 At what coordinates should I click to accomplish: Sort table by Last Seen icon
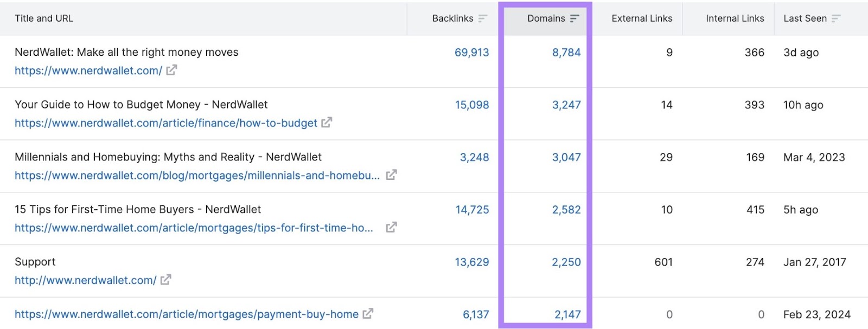click(836, 18)
